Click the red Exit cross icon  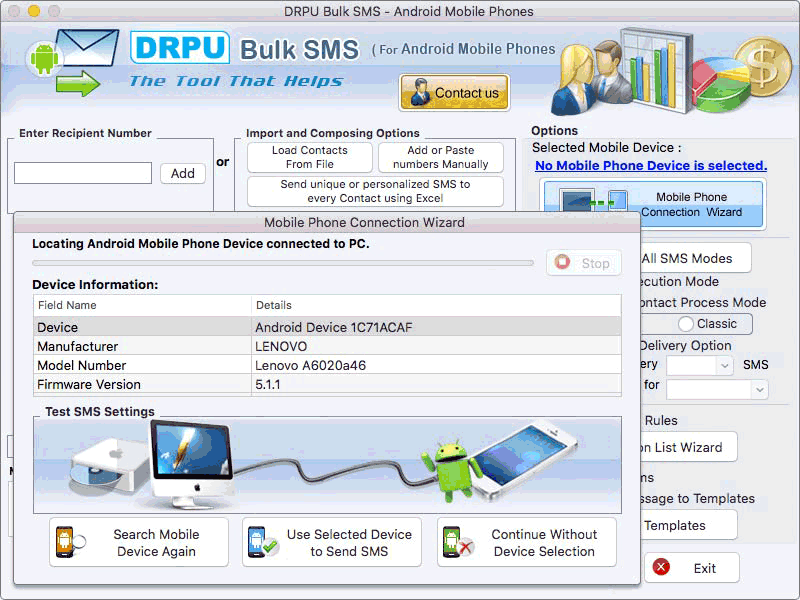661,567
